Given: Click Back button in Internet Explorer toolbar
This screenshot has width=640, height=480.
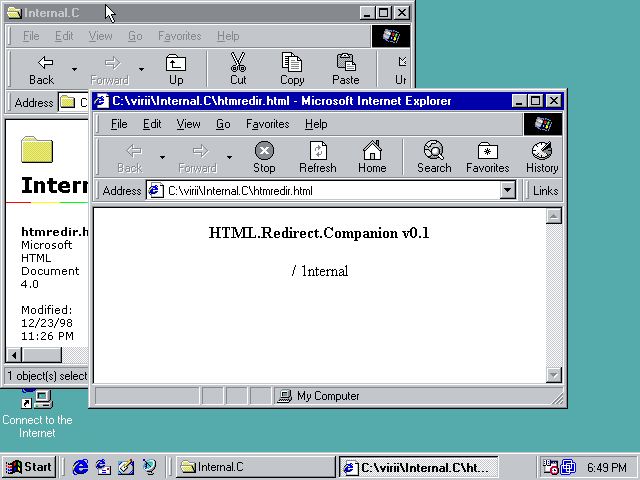Looking at the screenshot, I should point(131,158).
